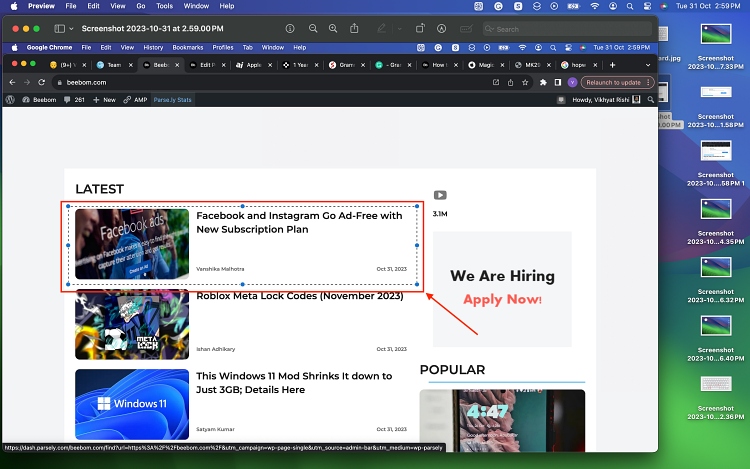Click the Preview app menu
Screen dimensions: 750x469
coord(41,6)
